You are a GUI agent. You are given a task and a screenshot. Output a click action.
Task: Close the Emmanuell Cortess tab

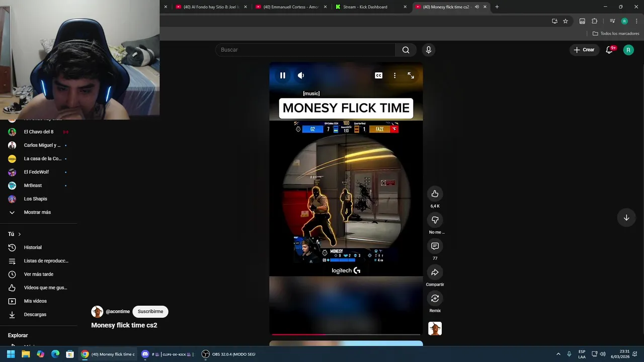325,7
